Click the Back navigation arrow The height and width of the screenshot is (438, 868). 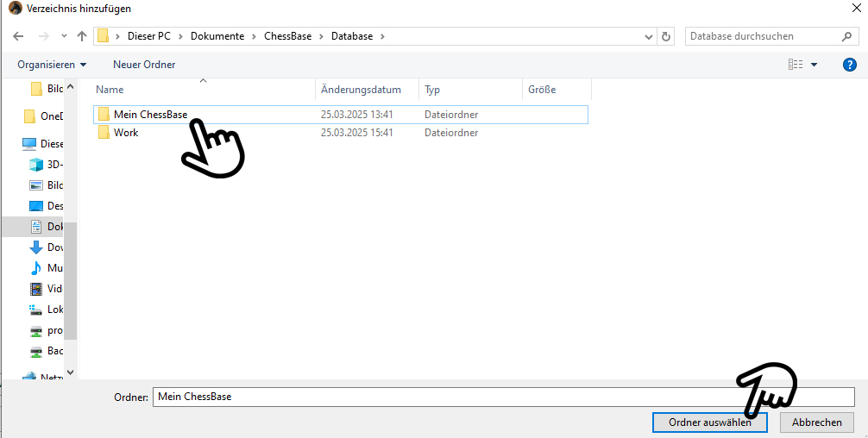(x=18, y=36)
